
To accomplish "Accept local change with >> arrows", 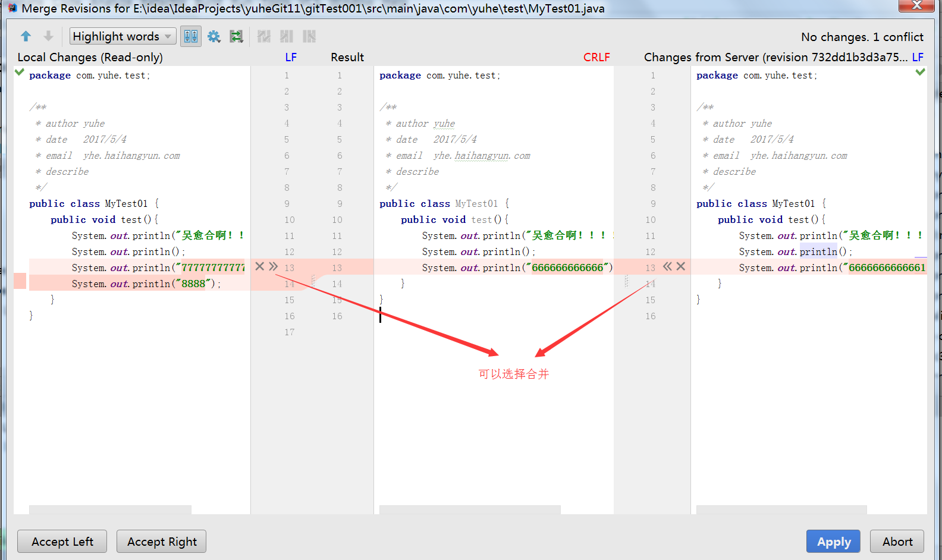I will [274, 266].
